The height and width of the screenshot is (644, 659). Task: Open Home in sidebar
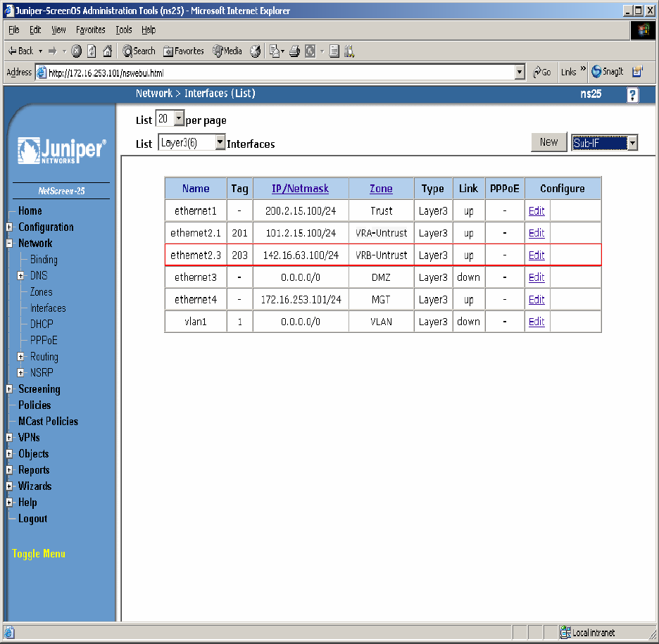(30, 211)
